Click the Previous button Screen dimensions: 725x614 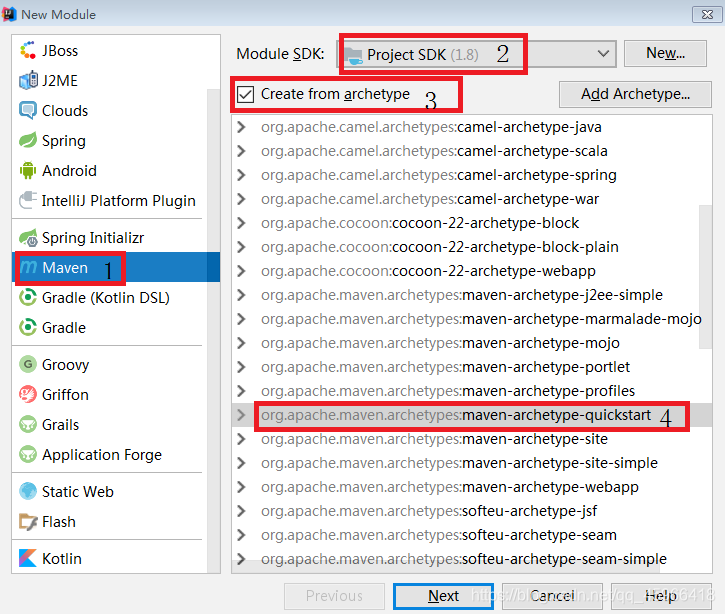[334, 596]
